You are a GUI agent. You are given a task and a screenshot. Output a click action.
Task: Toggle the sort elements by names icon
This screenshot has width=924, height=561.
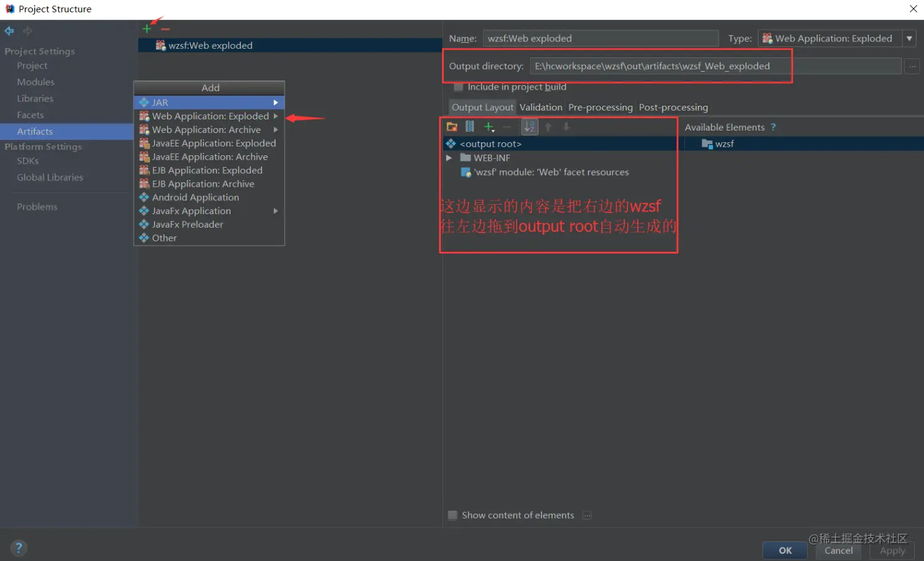point(530,127)
